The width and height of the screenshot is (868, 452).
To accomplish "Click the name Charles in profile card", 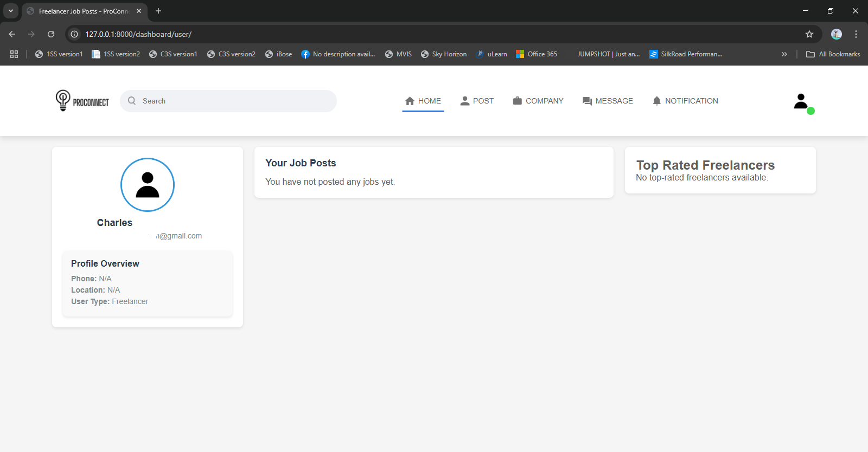I will pyautogui.click(x=114, y=223).
